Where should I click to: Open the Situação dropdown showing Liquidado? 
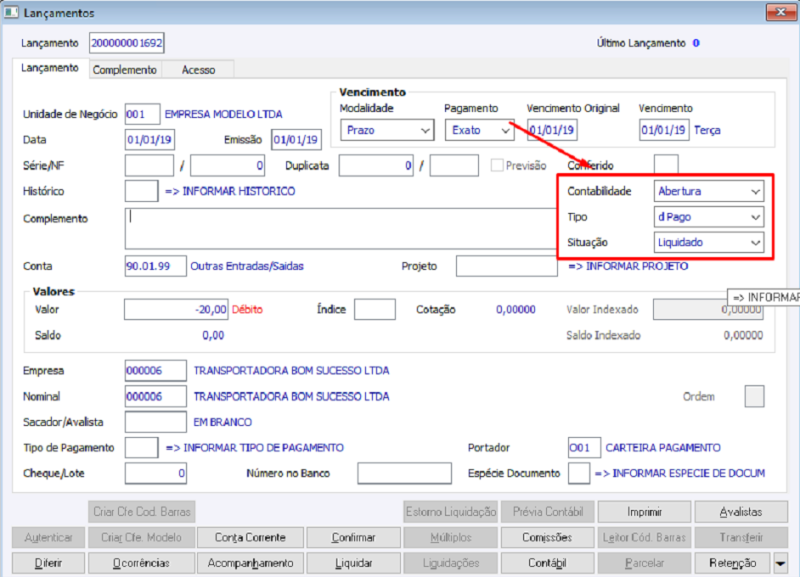click(709, 242)
